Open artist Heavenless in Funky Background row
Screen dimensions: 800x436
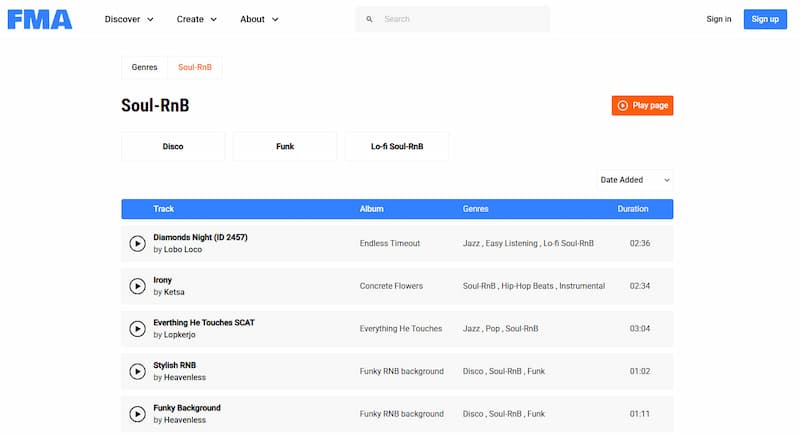coord(185,420)
